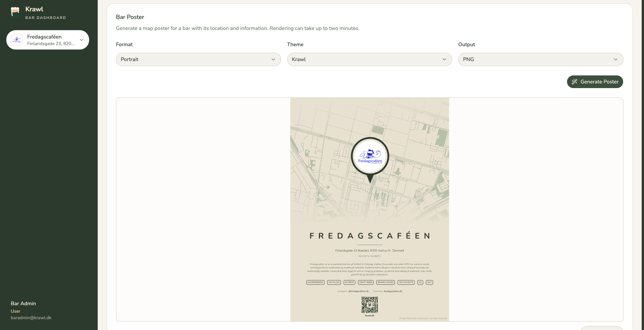Screen dimensions: 644x330
Task: Click the User role label in sidebar
Action: 15,311
